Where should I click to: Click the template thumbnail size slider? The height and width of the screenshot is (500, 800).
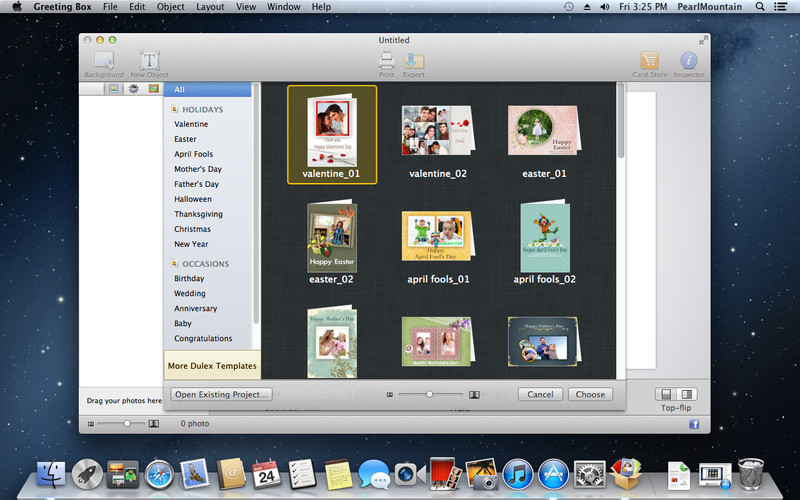tap(429, 394)
